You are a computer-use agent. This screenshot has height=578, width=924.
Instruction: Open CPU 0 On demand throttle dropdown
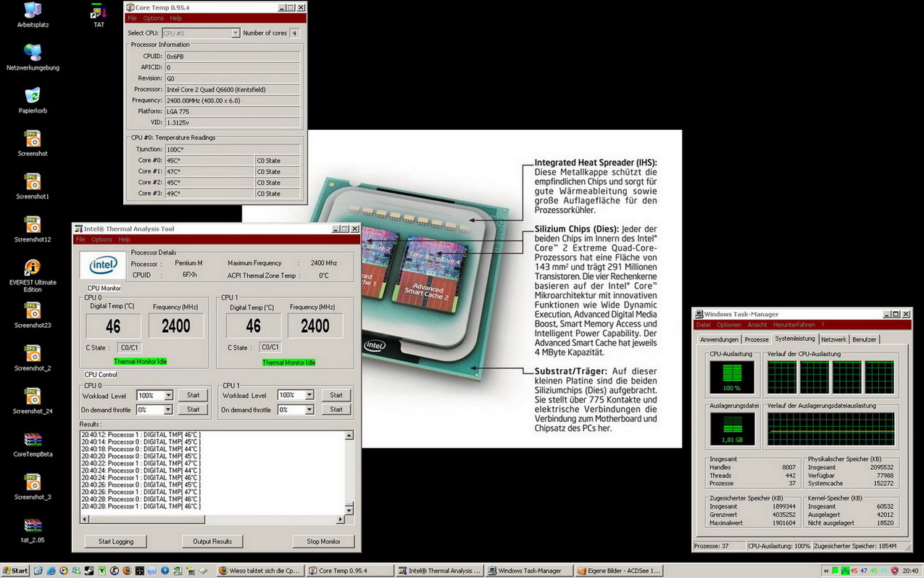pos(168,410)
